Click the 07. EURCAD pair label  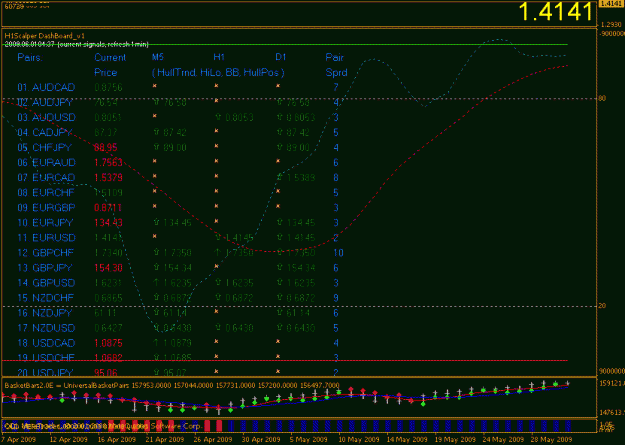click(46, 177)
